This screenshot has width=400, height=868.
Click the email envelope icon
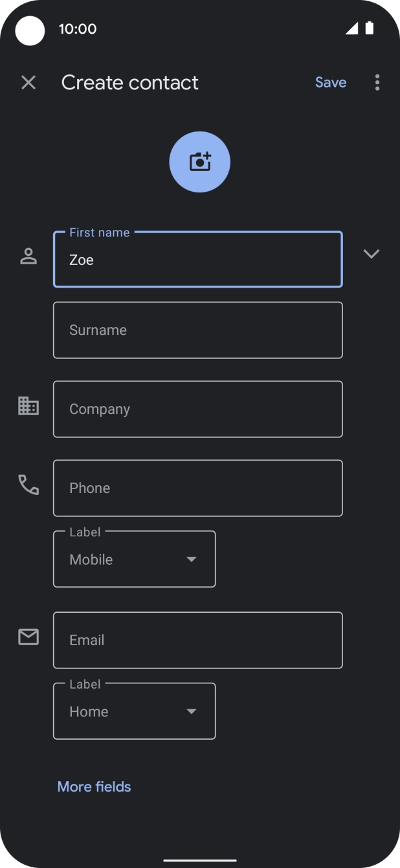click(28, 637)
